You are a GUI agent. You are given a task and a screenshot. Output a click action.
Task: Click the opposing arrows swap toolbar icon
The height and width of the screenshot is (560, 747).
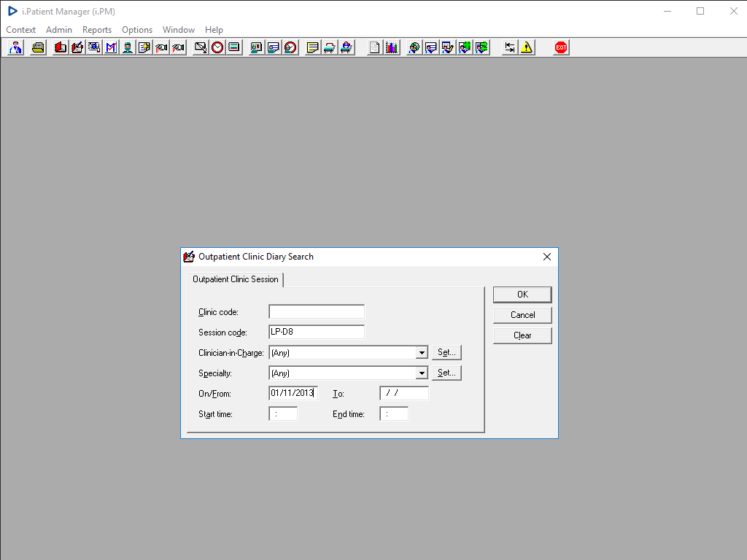tap(510, 47)
